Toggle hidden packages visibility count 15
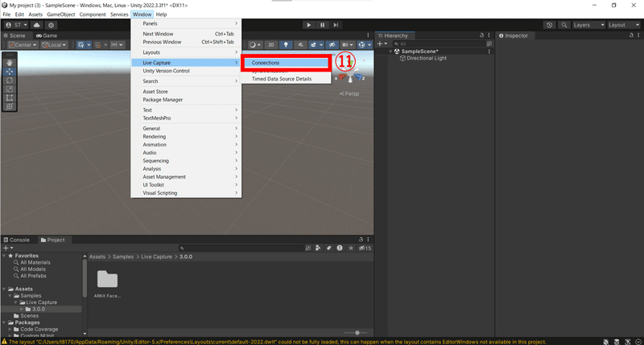This screenshot has width=644, height=345. click(365, 248)
